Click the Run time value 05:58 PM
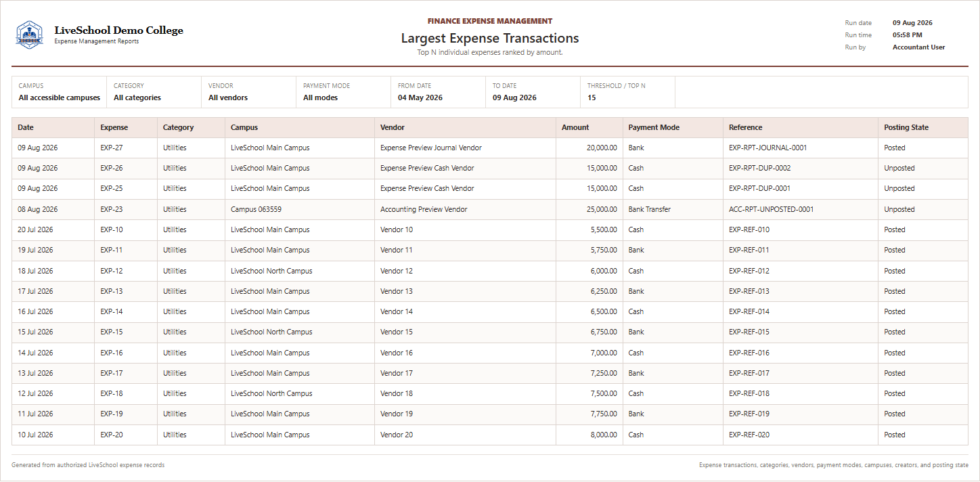 click(907, 35)
